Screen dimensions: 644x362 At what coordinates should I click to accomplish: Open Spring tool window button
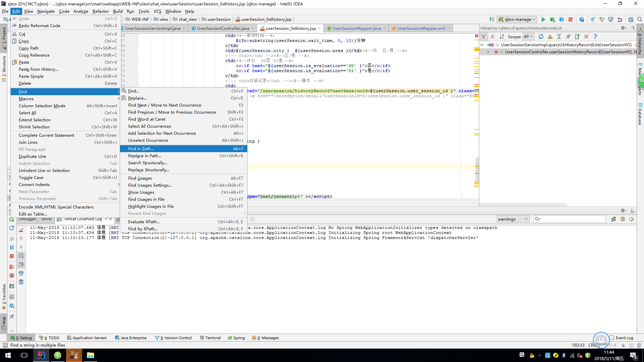coord(236,338)
